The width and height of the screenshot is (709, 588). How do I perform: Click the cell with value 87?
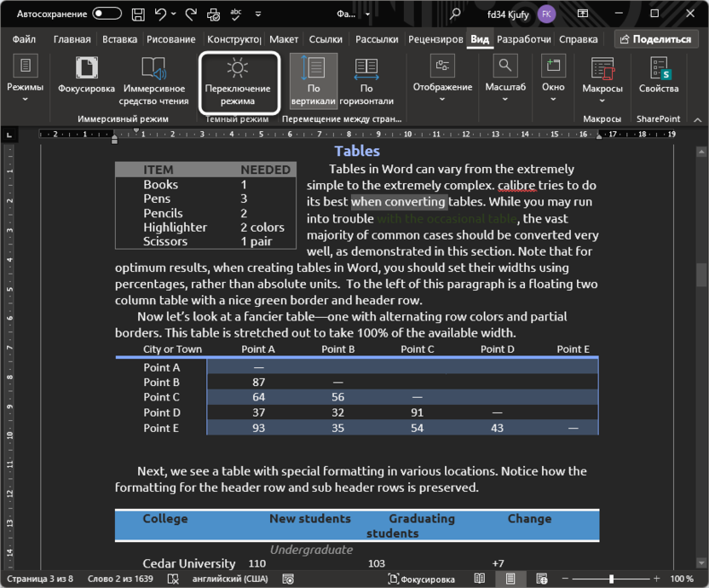click(x=259, y=382)
